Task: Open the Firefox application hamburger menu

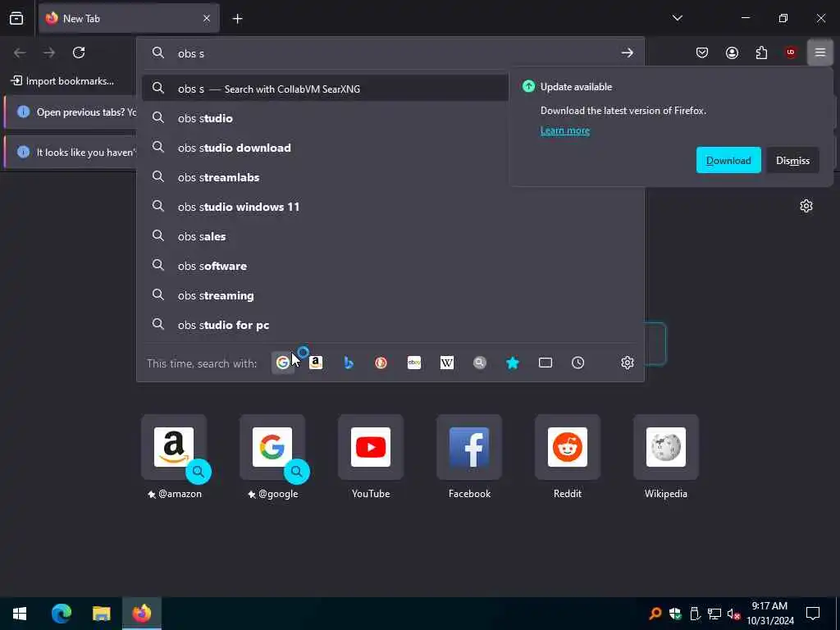Action: (820, 52)
